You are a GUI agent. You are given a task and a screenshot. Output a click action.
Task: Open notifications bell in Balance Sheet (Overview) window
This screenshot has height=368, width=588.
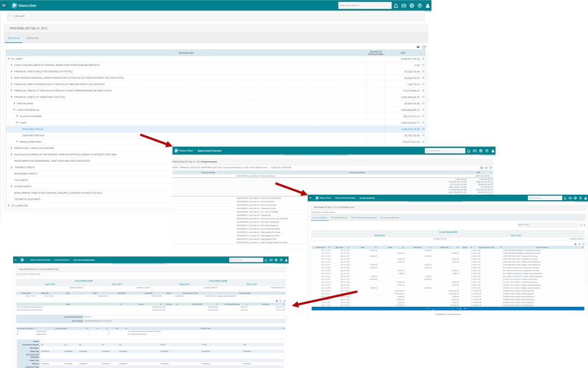(469, 151)
